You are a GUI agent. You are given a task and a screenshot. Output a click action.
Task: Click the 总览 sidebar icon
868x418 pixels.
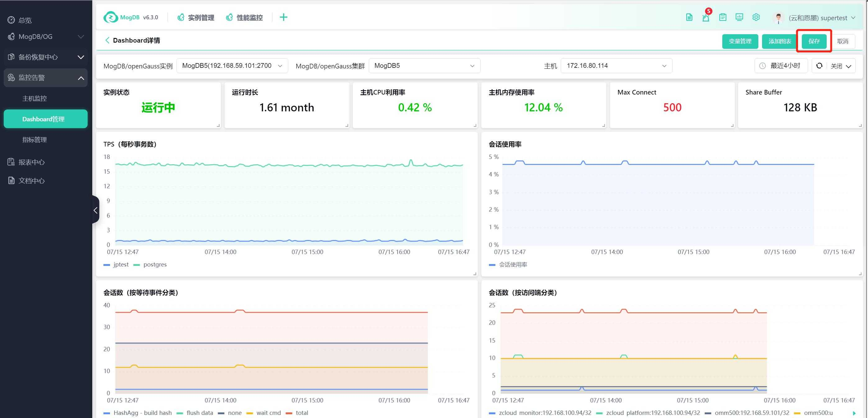(x=11, y=20)
